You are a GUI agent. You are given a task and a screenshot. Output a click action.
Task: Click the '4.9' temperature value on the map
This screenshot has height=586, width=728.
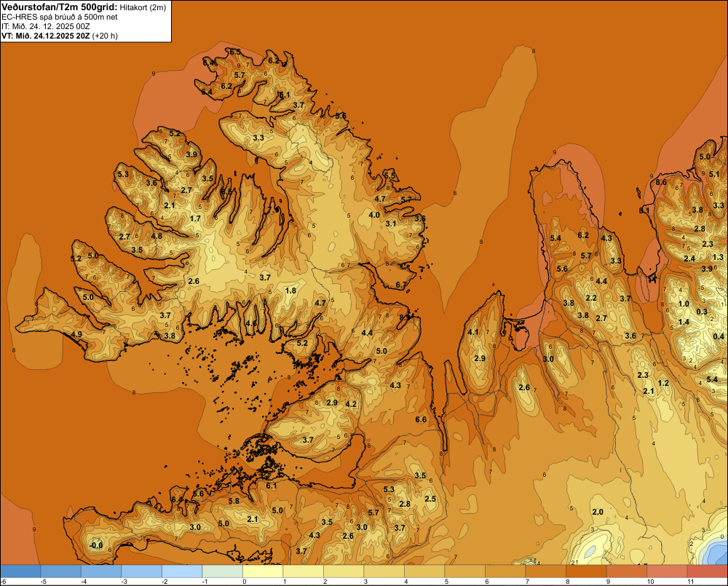tap(76, 334)
